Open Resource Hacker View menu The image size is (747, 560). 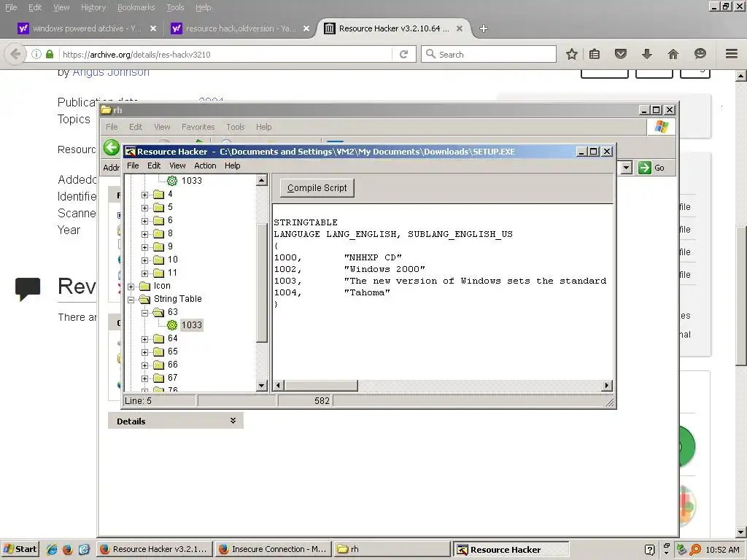(177, 166)
